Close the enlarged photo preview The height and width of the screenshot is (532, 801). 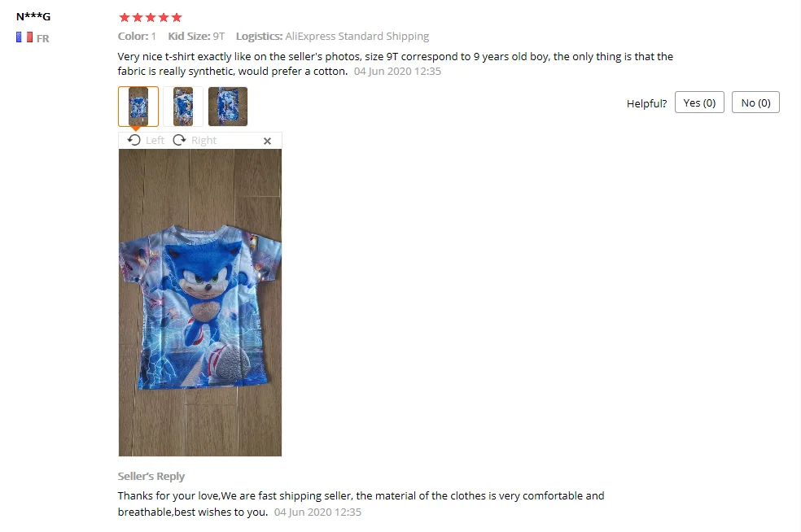coord(267,141)
